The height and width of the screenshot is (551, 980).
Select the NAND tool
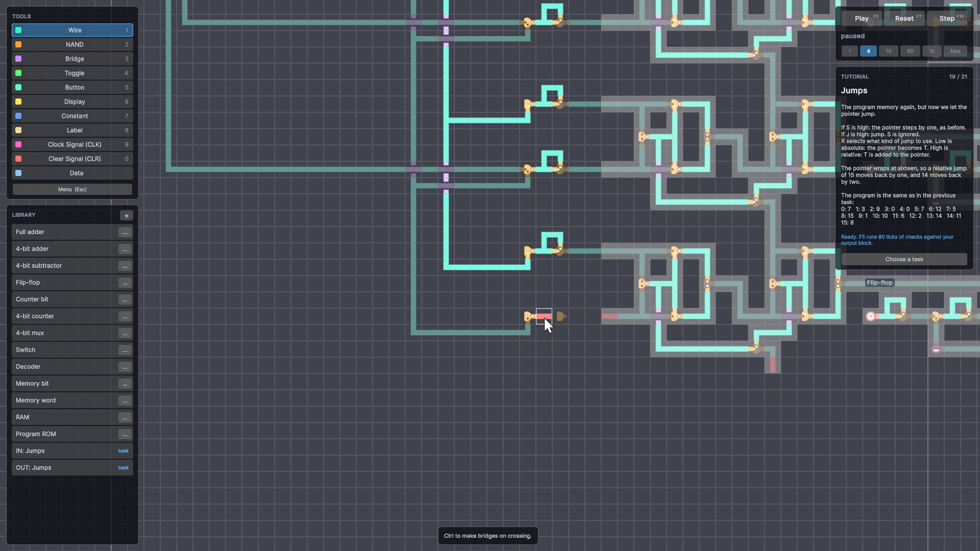coord(72,44)
